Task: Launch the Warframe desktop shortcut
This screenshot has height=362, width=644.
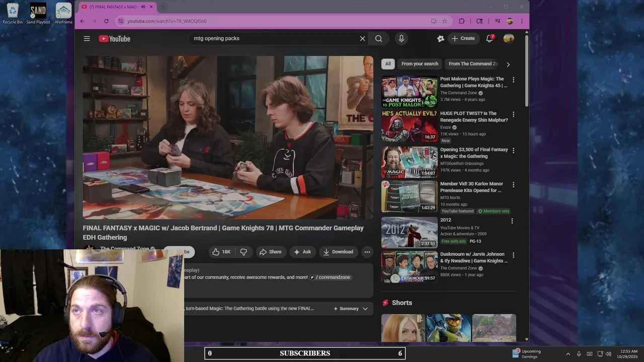Action: 63,14
